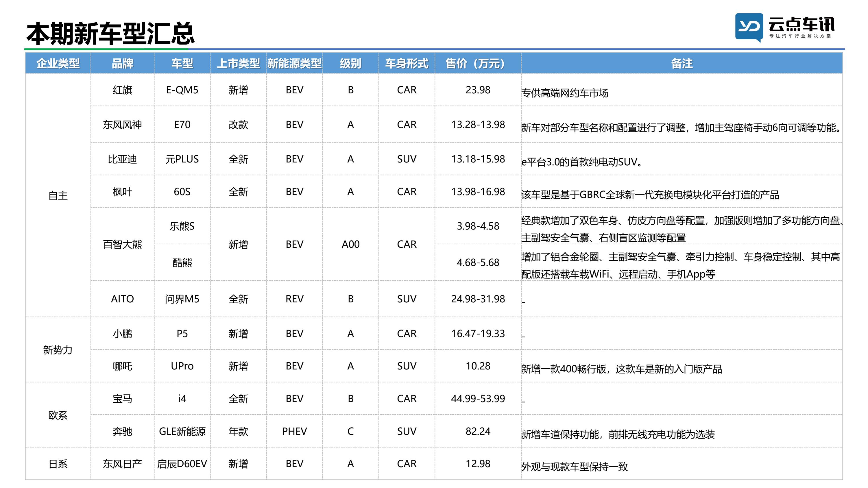Click the E70 model cell
Image resolution: width=868 pixels, height=488 pixels.
[x=182, y=125]
